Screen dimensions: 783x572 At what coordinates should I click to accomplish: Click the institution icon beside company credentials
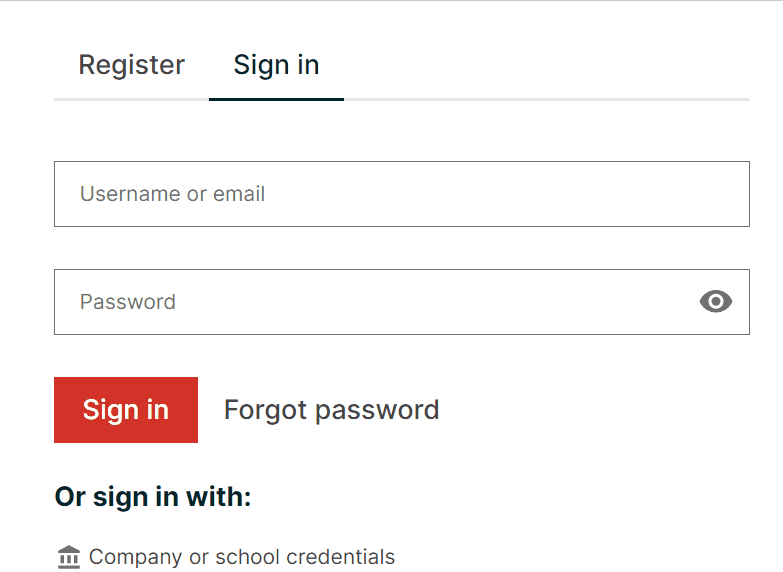point(69,557)
